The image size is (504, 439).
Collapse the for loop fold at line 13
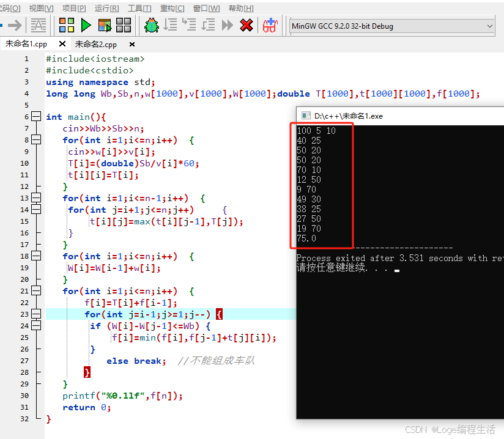36,197
